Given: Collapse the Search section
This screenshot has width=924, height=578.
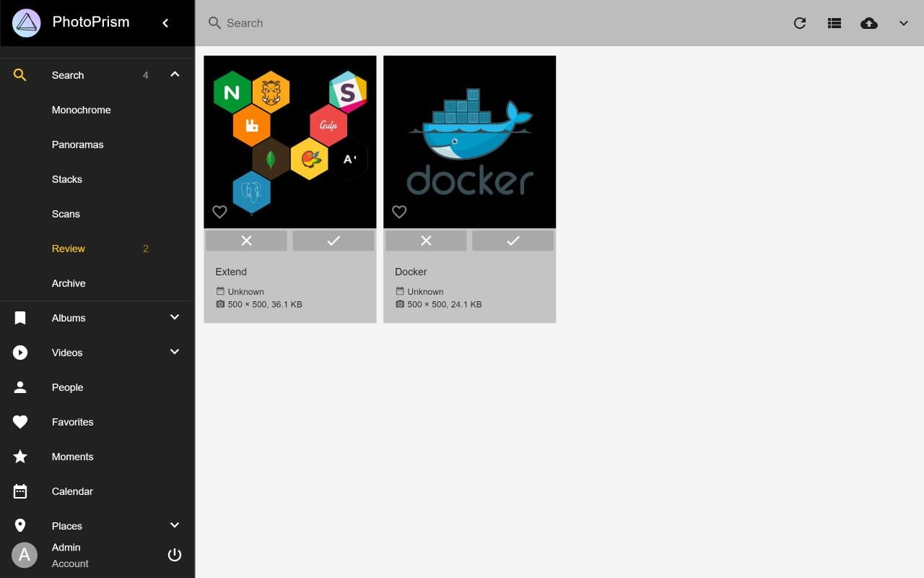Looking at the screenshot, I should pos(174,74).
